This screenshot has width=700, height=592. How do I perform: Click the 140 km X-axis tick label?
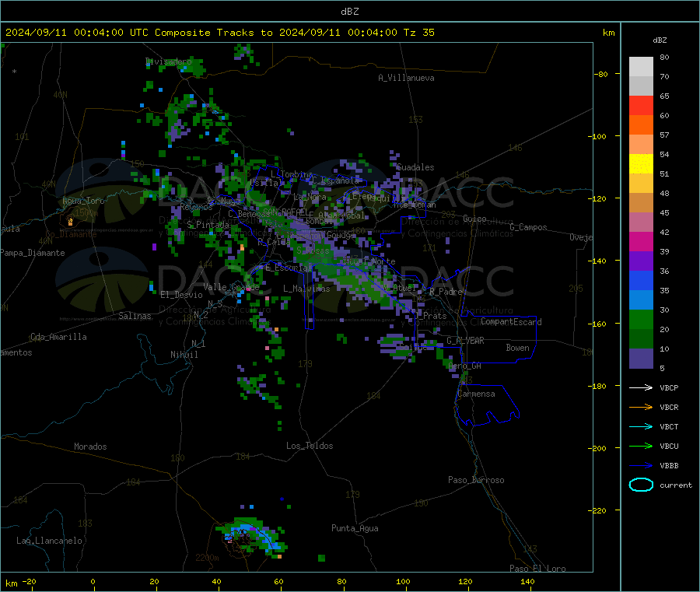tap(527, 581)
